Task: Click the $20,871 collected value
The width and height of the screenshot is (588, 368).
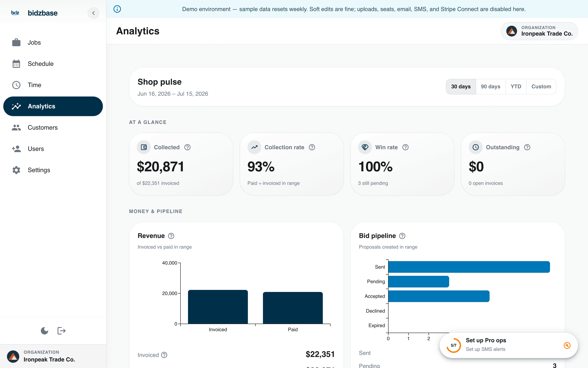Action: tap(160, 167)
